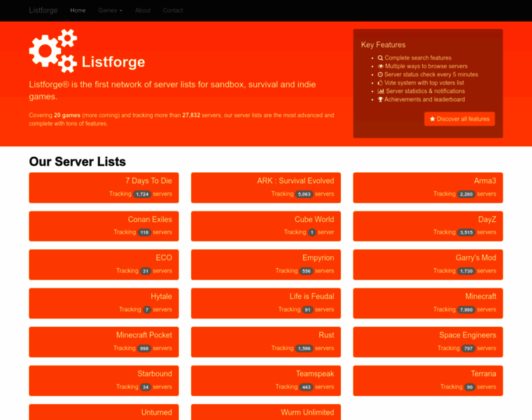The width and height of the screenshot is (532, 420).
Task: Click the Achievements and leaderboard text
Action: (x=424, y=99)
